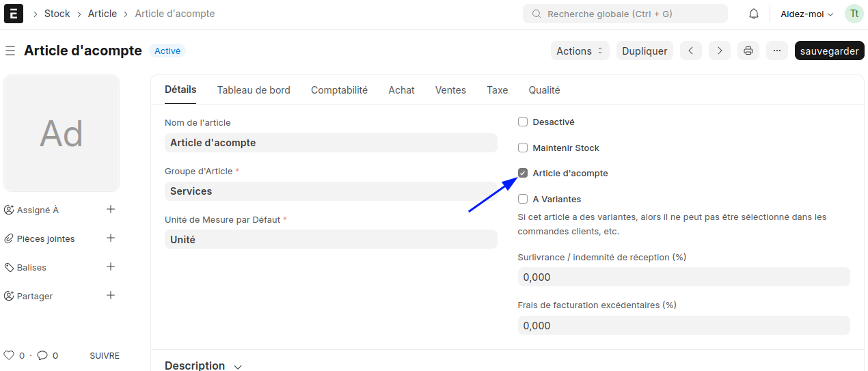Navigate to Article breadcrumb
The image size is (868, 371).
pyautogui.click(x=103, y=14)
